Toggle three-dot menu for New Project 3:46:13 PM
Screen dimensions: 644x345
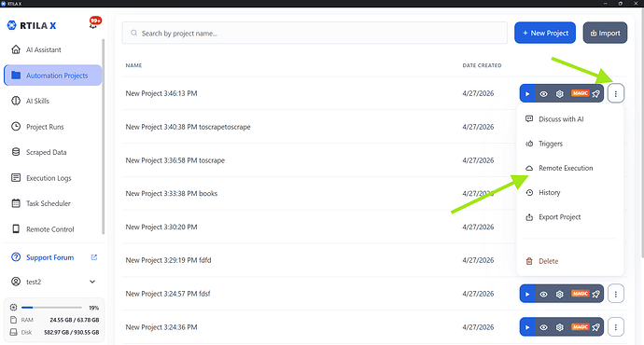click(616, 93)
